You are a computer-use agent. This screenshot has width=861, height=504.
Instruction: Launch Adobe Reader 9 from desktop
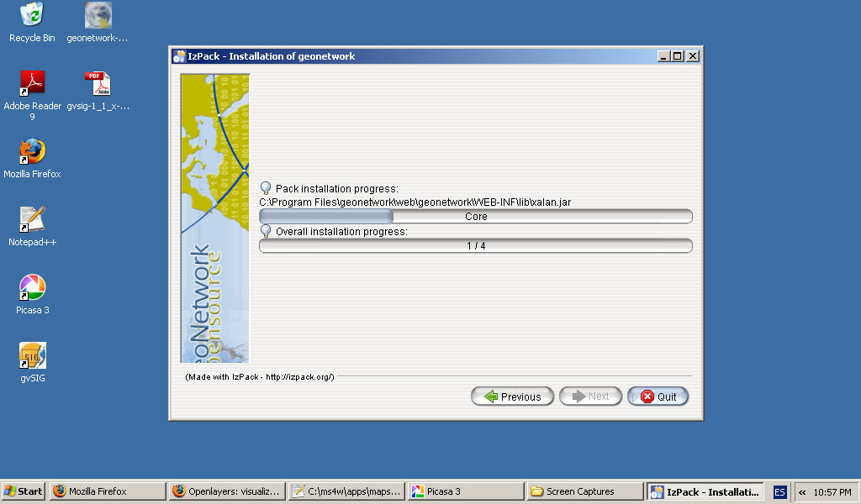[x=32, y=83]
